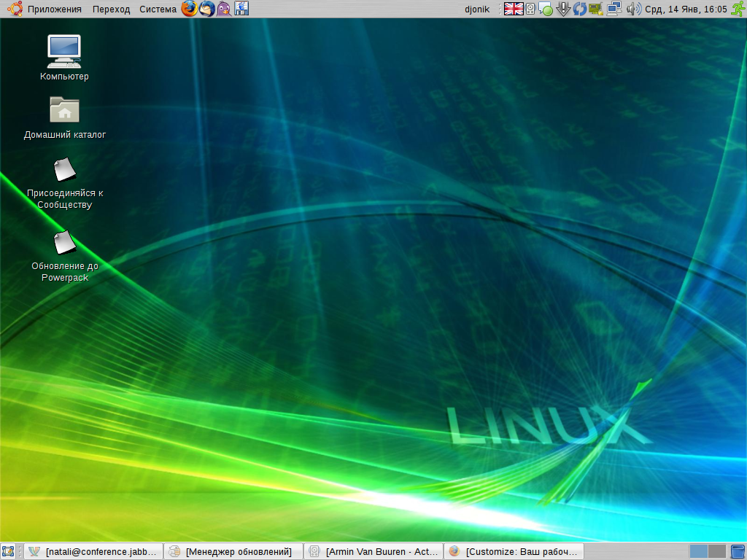Open the Домашний каталог folder

[x=64, y=111]
